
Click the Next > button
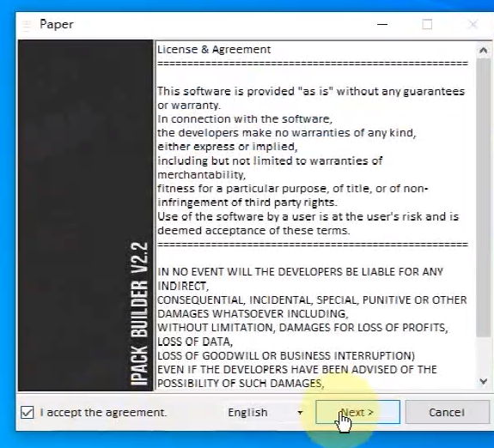pos(357,412)
